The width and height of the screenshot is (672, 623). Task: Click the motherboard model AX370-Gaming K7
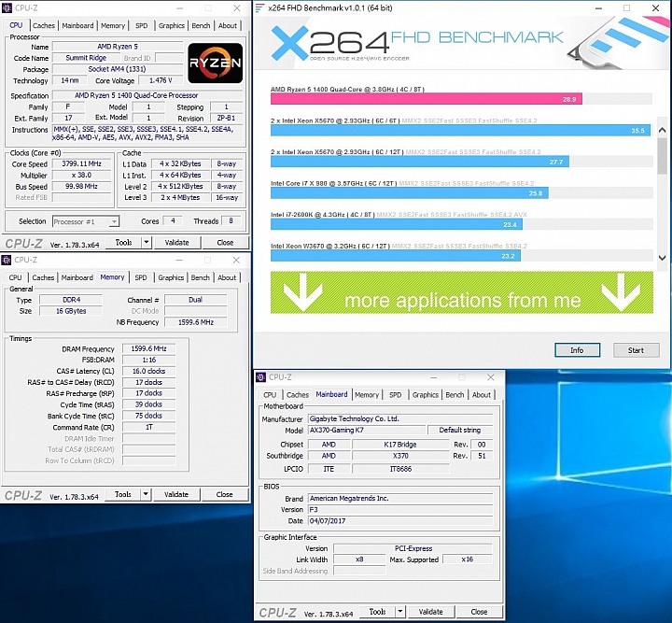[367, 430]
